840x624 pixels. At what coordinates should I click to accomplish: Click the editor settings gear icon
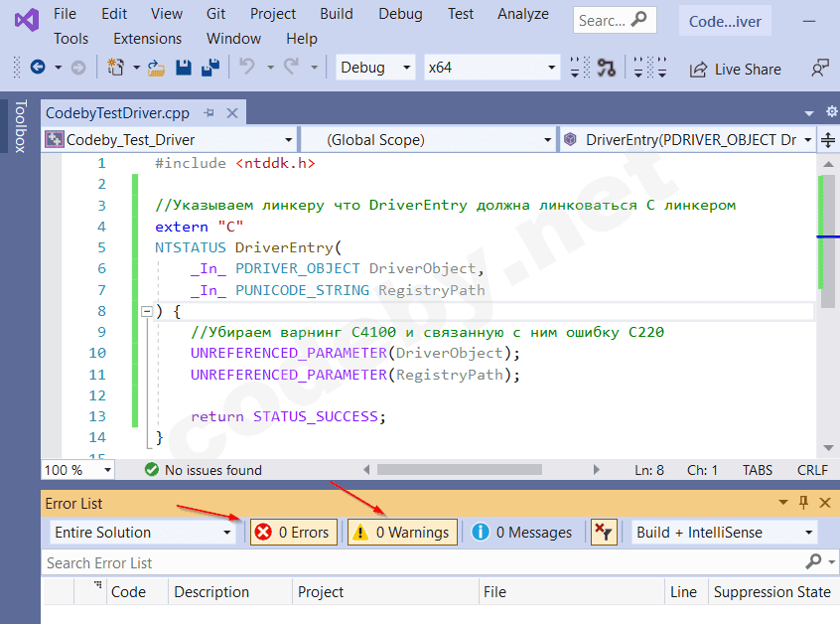[832, 113]
